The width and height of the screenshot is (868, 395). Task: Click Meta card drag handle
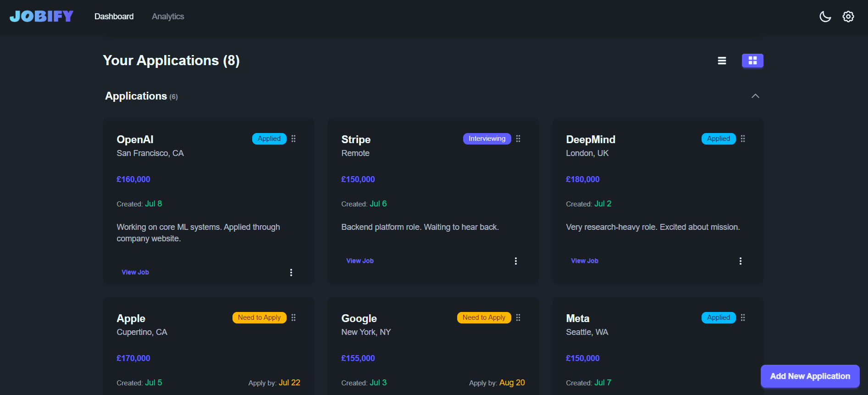point(743,317)
